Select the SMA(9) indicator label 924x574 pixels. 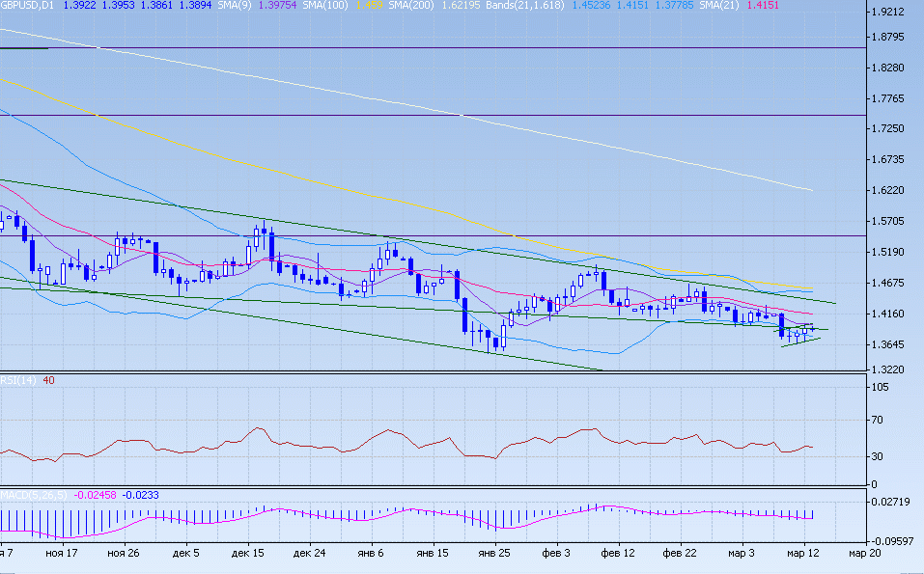tap(235, 6)
